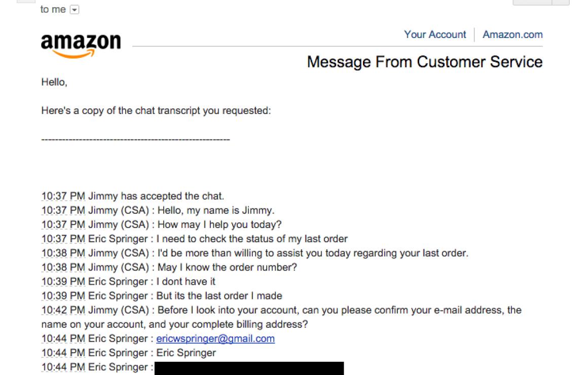Click the timestamp before "How may I help you today?"
The image size is (588, 375).
(x=63, y=224)
